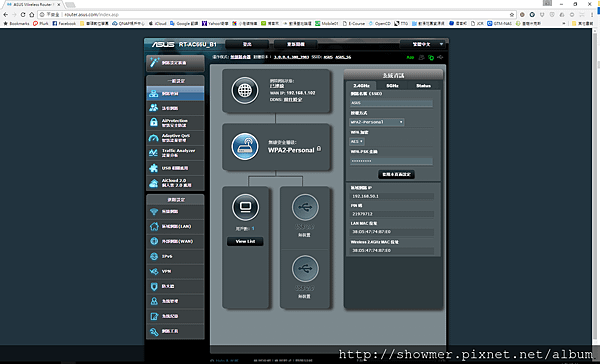Open the Facebook bookmark

[64, 23]
